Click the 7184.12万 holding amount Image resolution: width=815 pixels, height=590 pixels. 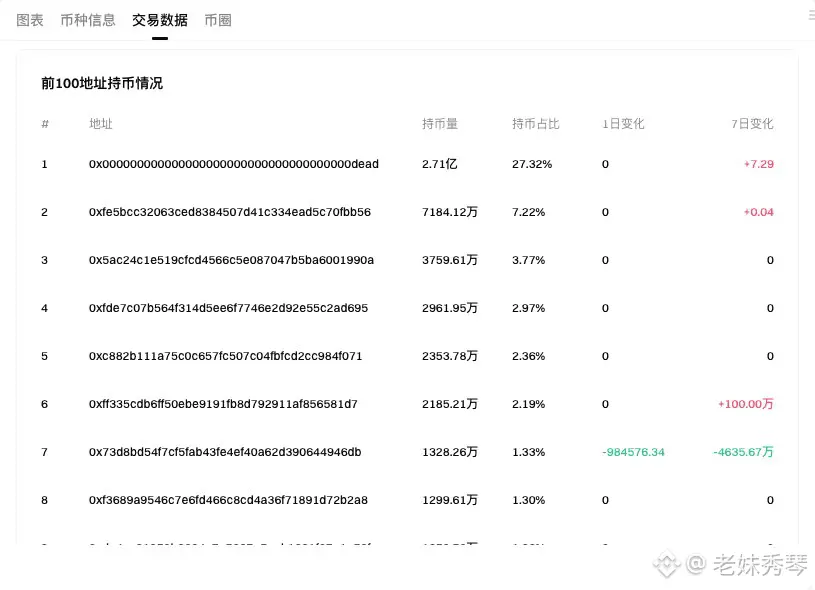pos(450,212)
